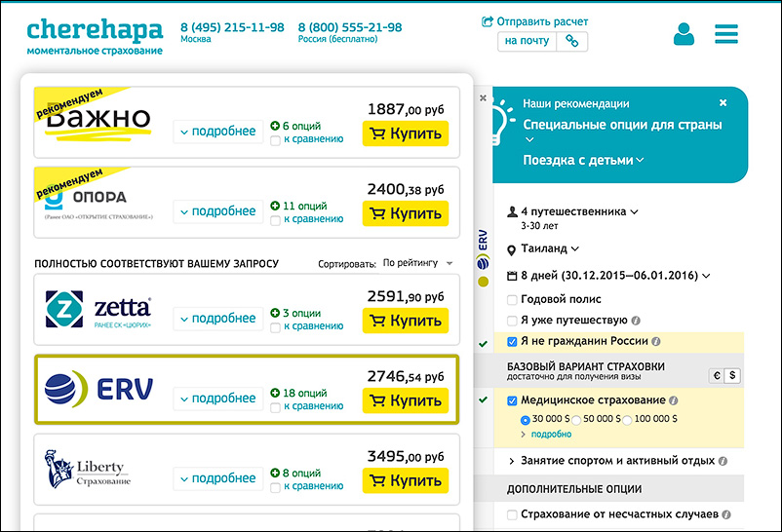Click the plus icon beside 3 опции

coord(275,313)
